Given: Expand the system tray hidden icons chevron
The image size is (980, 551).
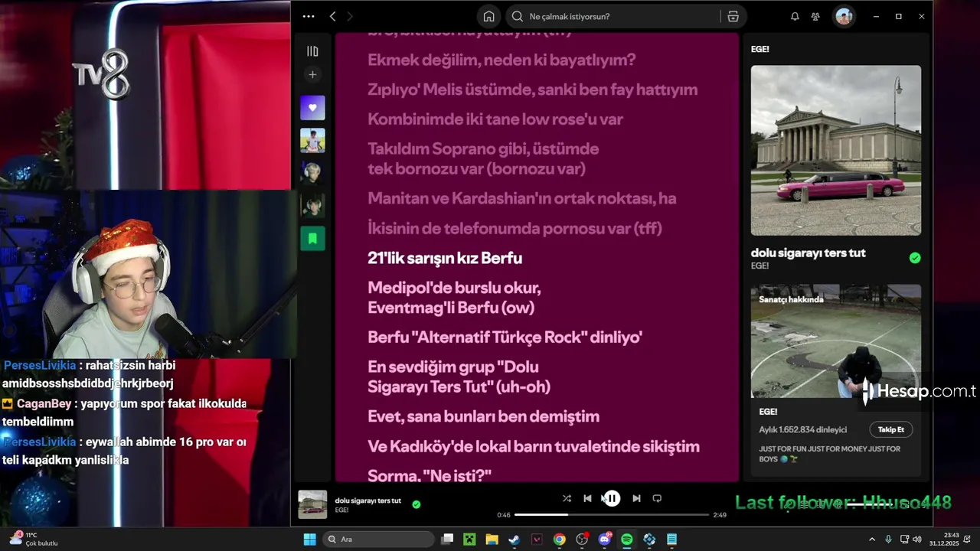Looking at the screenshot, I should [871, 540].
